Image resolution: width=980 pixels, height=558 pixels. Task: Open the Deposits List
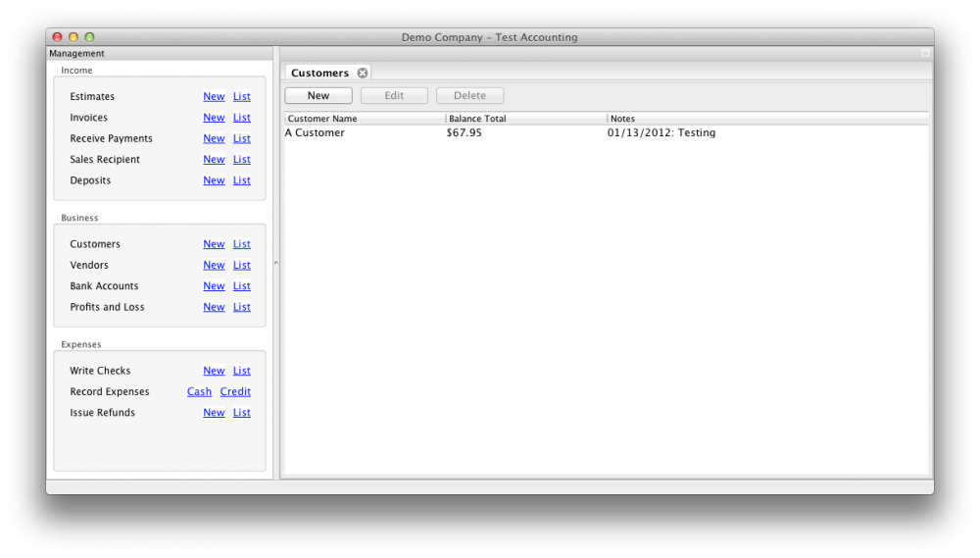pos(242,180)
